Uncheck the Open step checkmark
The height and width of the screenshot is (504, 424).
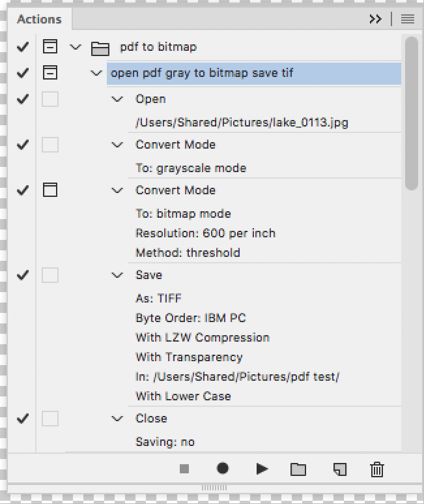pyautogui.click(x=23, y=99)
